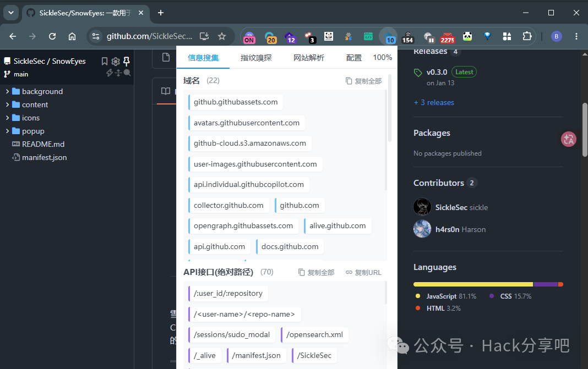Image resolution: width=588 pixels, height=369 pixels.
Task: Click the green code window extension icon
Action: [x=368, y=36]
